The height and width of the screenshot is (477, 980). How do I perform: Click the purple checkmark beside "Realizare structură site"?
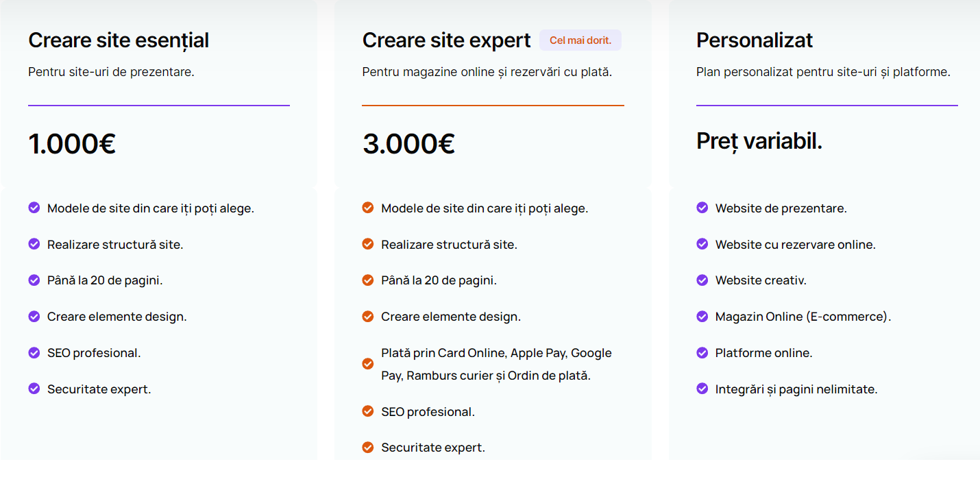[x=34, y=244]
